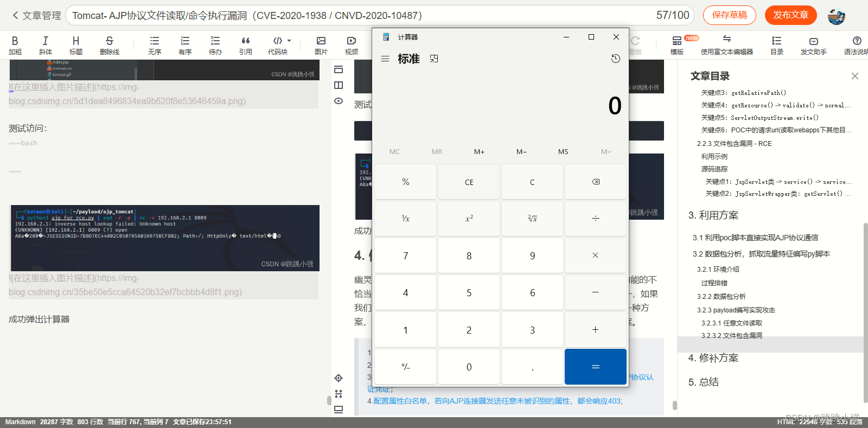Screen dimensions: 868x428
Task: Open outline item 3.2.1 环境介绍
Action: pos(718,269)
